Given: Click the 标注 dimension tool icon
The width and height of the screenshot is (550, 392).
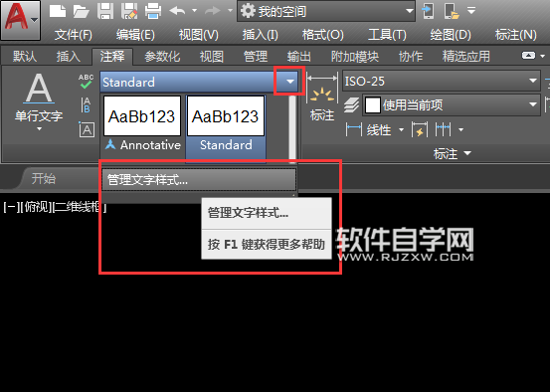Looking at the screenshot, I should point(322,97).
